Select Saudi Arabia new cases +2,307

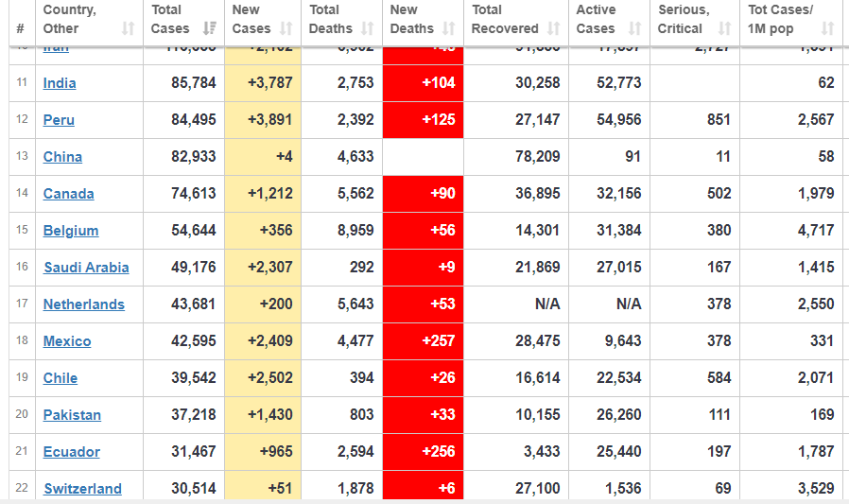point(269,267)
